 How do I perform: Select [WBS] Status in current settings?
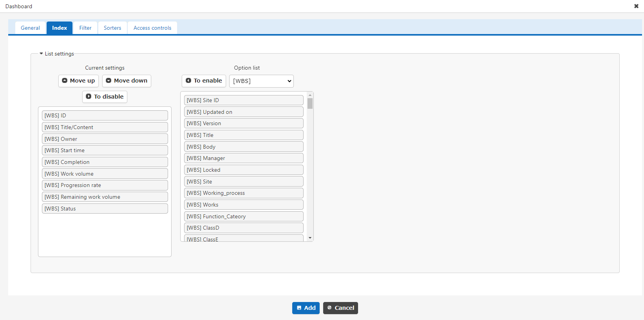coord(105,209)
